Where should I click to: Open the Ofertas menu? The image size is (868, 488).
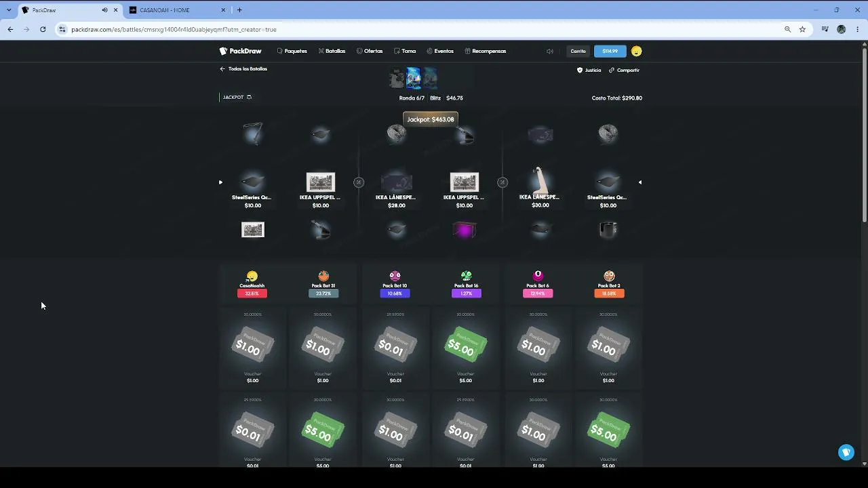coord(370,51)
